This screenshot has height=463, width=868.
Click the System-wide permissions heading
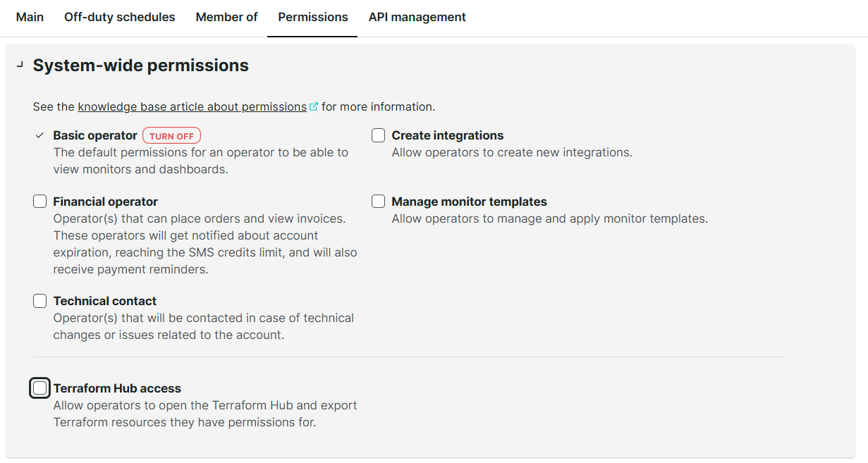pos(140,66)
